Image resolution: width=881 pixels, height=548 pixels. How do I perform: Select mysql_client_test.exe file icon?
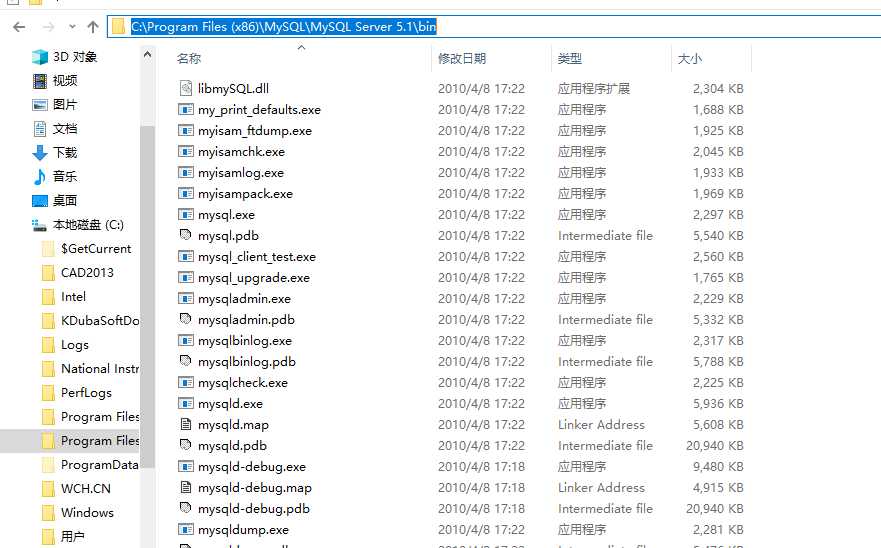185,256
